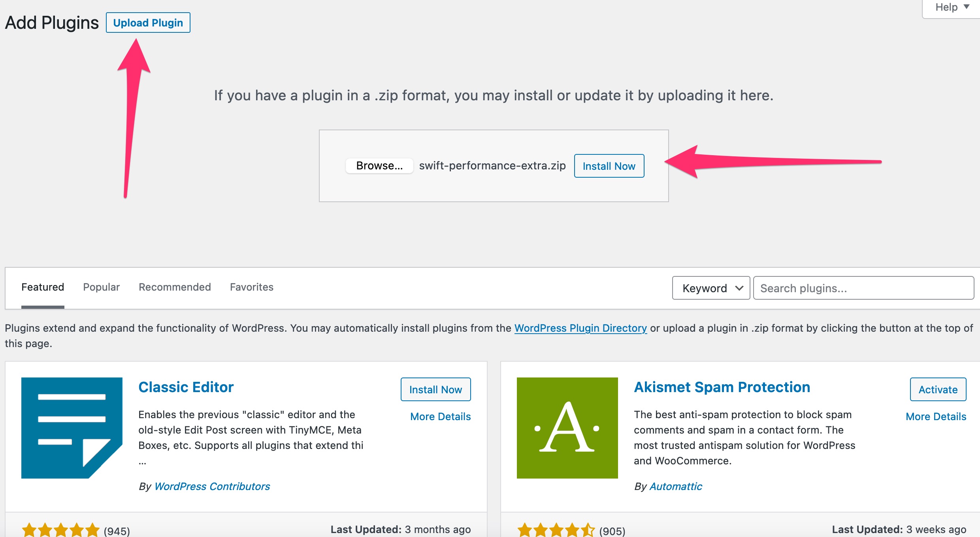Open the WordPress Plugin Directory link
The image size is (980, 537).
pyautogui.click(x=580, y=328)
